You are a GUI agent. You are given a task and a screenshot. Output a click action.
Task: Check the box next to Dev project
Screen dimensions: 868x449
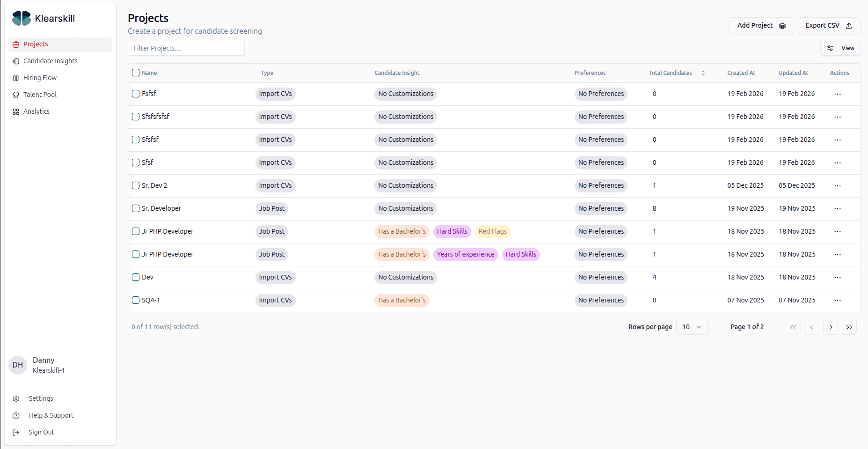pyautogui.click(x=136, y=277)
